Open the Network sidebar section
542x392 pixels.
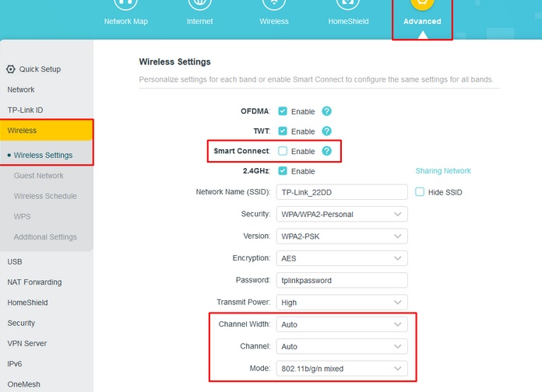[21, 89]
